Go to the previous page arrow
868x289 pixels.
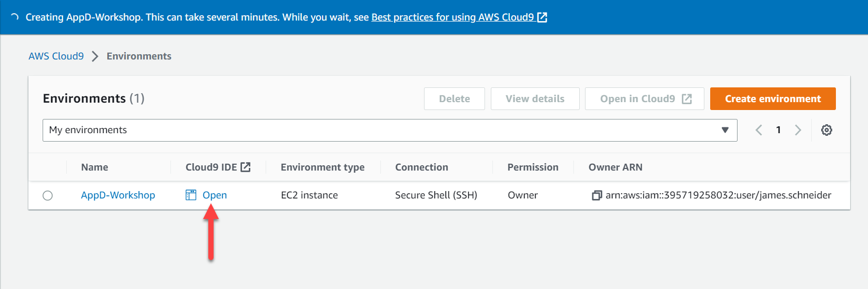click(x=759, y=130)
